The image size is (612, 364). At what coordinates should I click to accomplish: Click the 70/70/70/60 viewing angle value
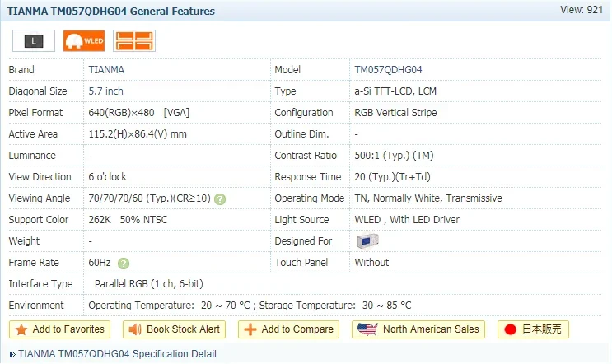[149, 198]
